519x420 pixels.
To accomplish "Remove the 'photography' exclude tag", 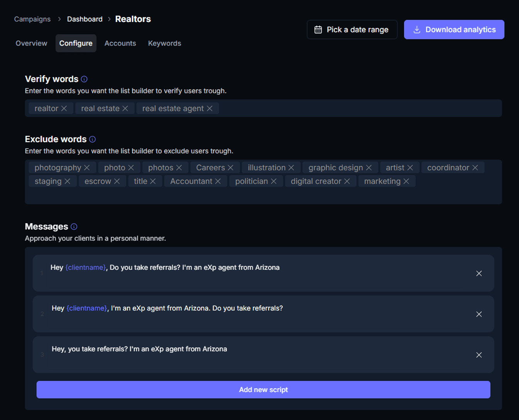I will 87,168.
